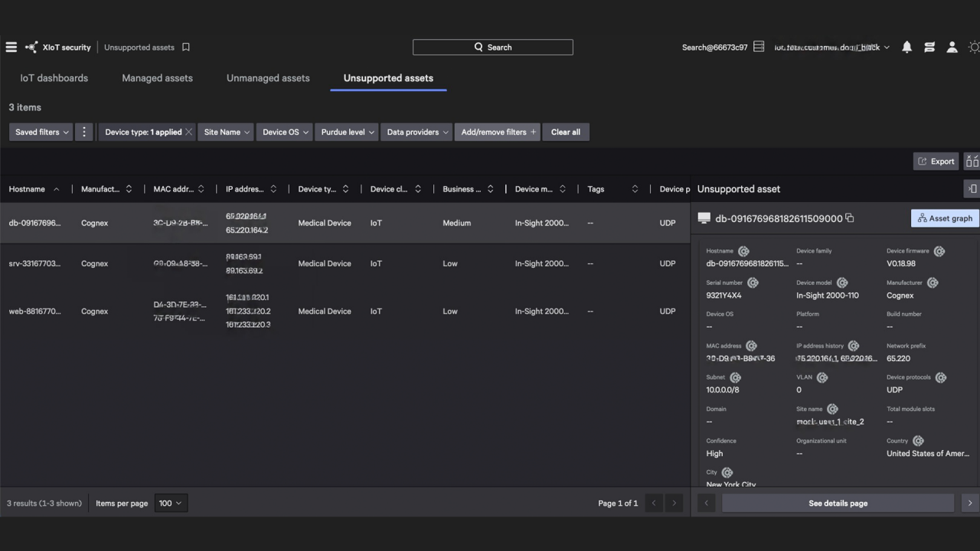Click data source icon next to VLAN
Screen dimensions: 980x551
click(822, 377)
